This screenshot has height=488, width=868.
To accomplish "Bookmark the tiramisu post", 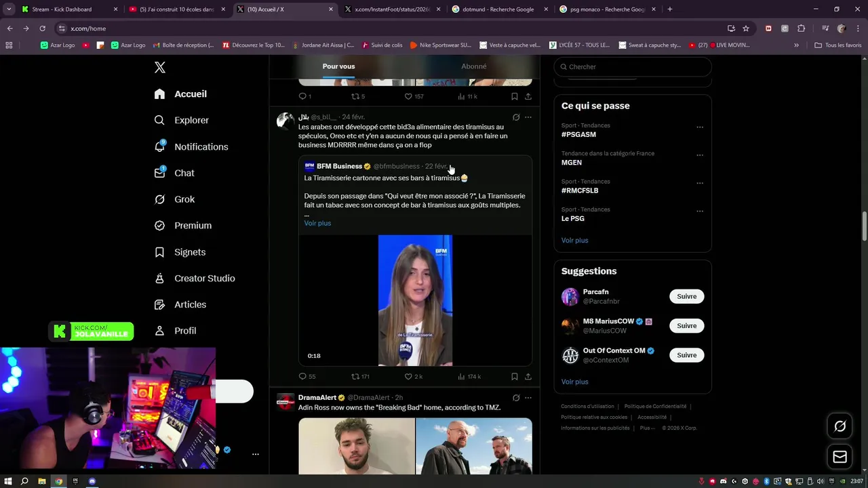I will tap(515, 376).
